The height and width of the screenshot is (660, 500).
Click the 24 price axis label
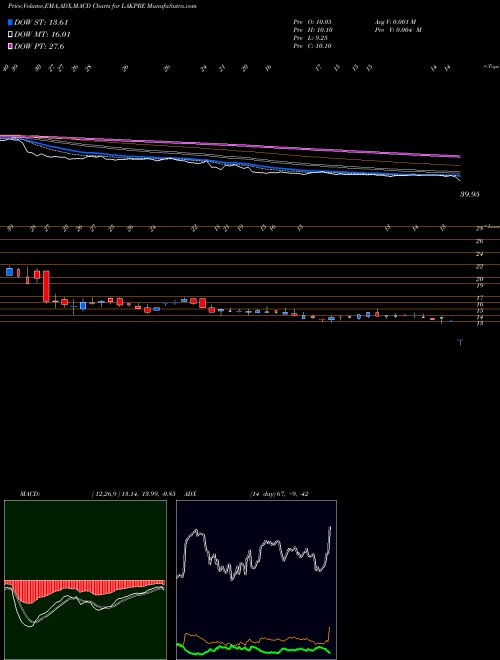(x=479, y=254)
